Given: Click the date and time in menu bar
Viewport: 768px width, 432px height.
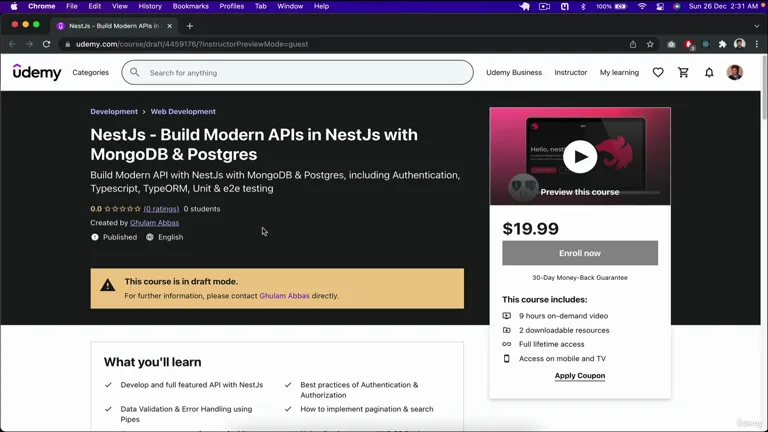Looking at the screenshot, I should tap(723, 6).
